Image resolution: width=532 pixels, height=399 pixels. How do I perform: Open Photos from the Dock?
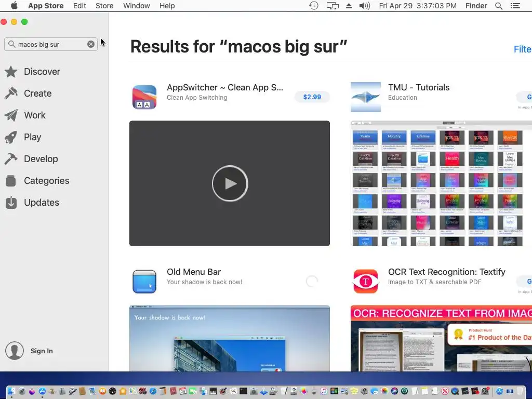384,391
